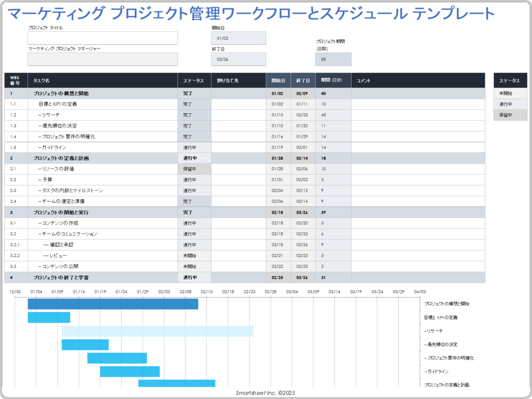Open status cell 進行中 for ガイドライン

(x=194, y=147)
